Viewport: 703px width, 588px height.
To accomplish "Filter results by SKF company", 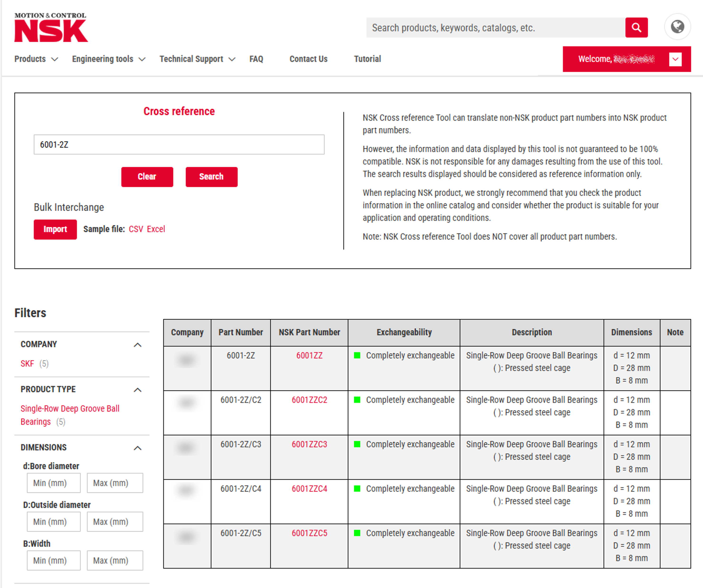I will [27, 363].
